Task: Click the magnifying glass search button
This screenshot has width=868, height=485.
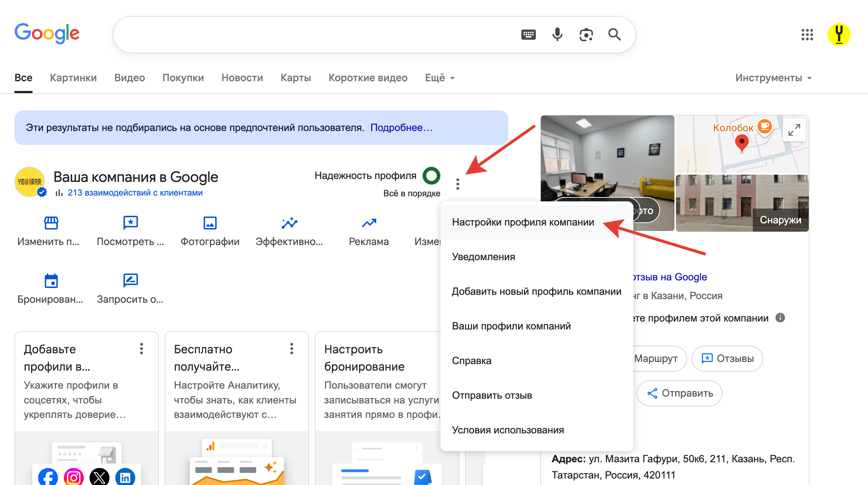Action: pyautogui.click(x=614, y=35)
